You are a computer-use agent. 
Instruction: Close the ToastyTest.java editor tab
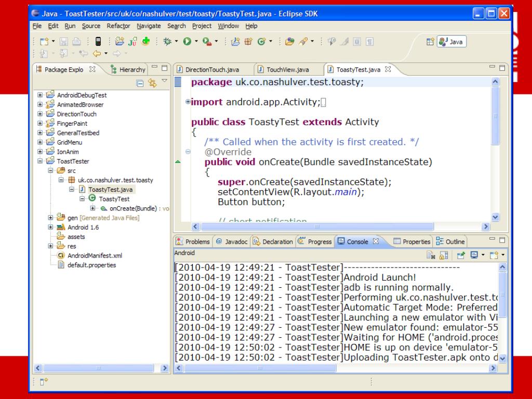click(x=388, y=69)
